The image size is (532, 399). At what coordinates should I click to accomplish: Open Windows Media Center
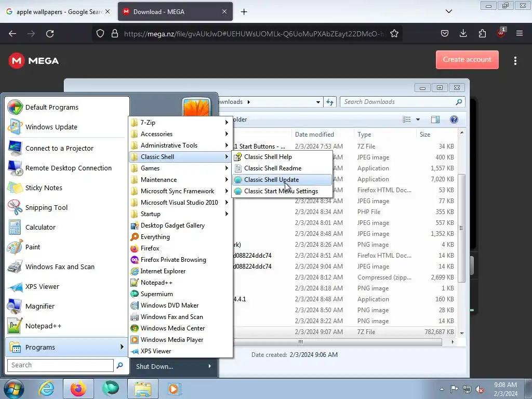(180, 328)
